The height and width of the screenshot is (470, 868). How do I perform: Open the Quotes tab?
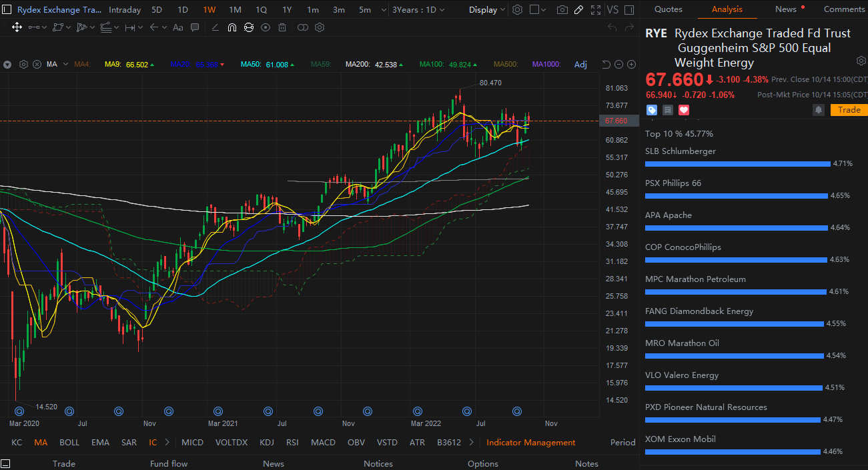click(669, 9)
